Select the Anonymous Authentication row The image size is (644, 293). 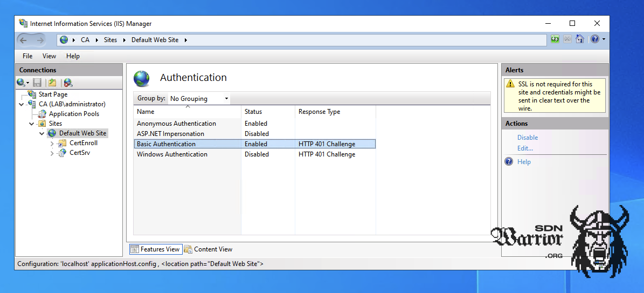(x=255, y=124)
